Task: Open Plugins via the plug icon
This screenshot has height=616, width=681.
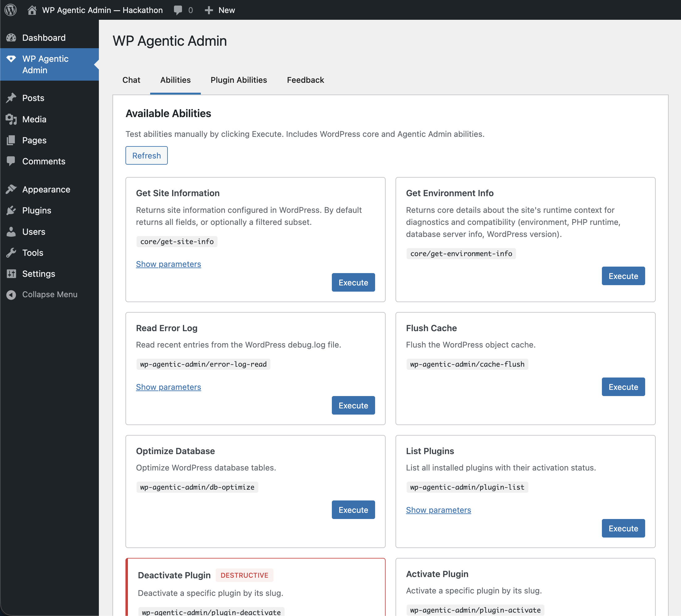Action: (11, 210)
